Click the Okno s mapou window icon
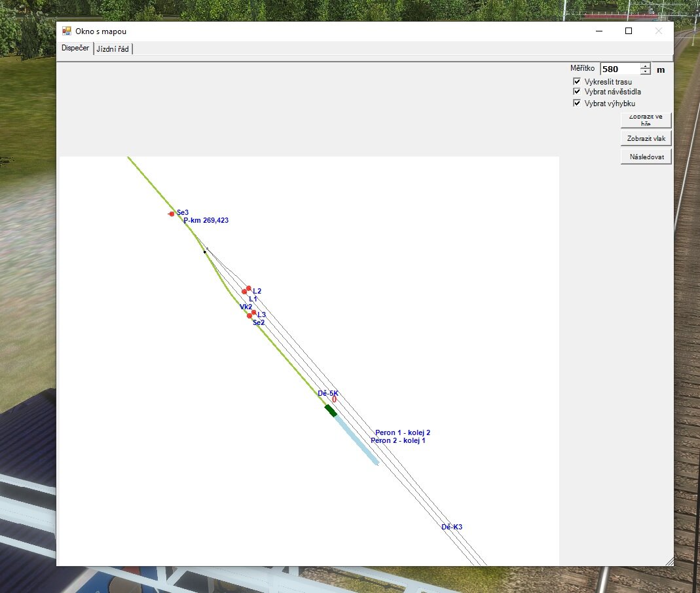This screenshot has width=700, height=593. 67,31
